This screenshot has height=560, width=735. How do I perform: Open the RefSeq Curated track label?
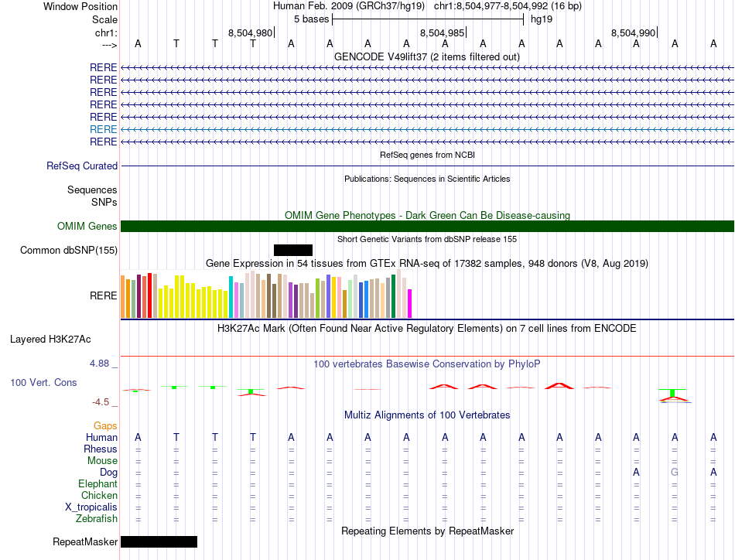click(x=82, y=166)
